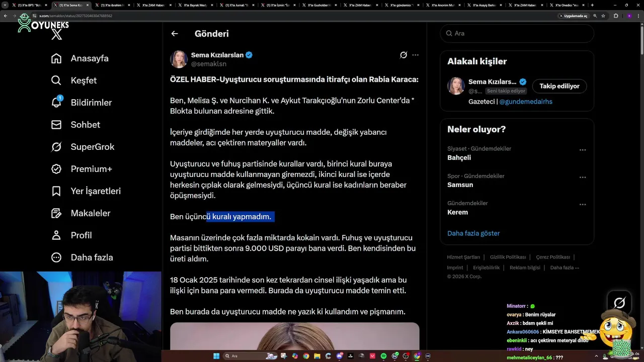Click the Windows taskbar search box
The height and width of the screenshot is (362, 644).
[249, 356]
